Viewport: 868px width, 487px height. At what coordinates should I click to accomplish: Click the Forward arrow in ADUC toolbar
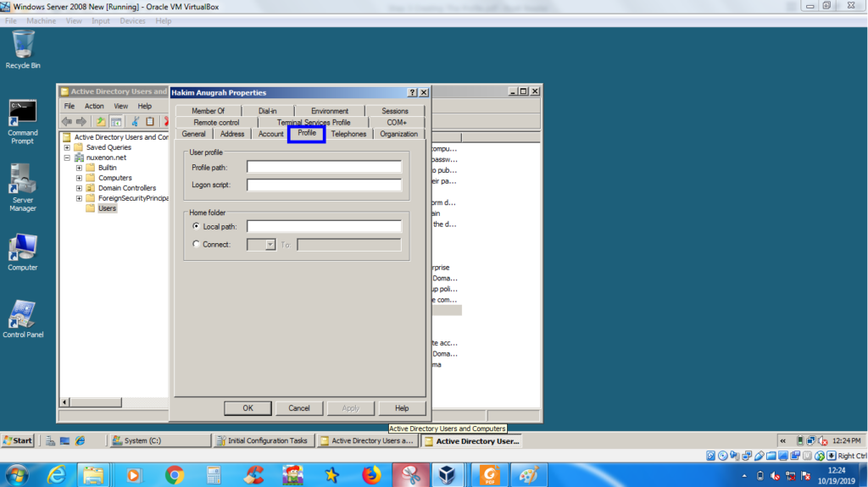81,121
